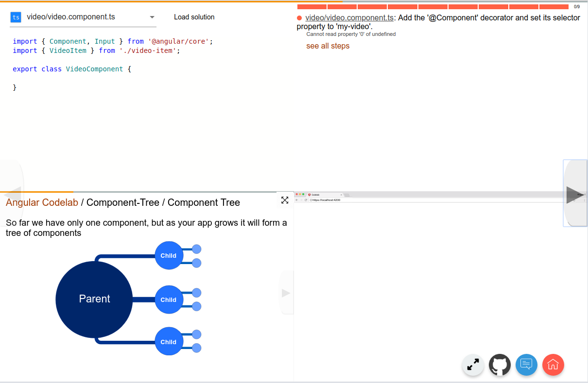Viewport: 588px width, 383px height.
Task: Click the forward arrow in the preview browser
Action: pyautogui.click(x=301, y=200)
